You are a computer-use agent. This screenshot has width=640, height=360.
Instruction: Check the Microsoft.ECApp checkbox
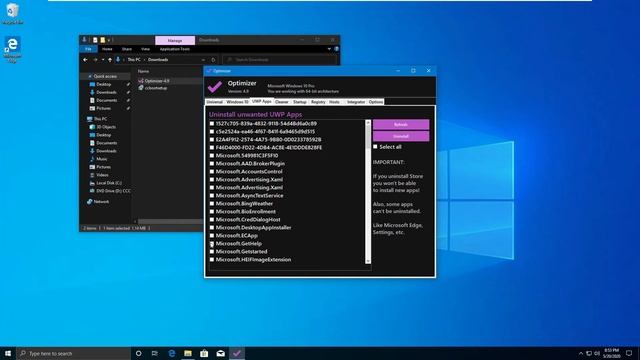(x=212, y=236)
